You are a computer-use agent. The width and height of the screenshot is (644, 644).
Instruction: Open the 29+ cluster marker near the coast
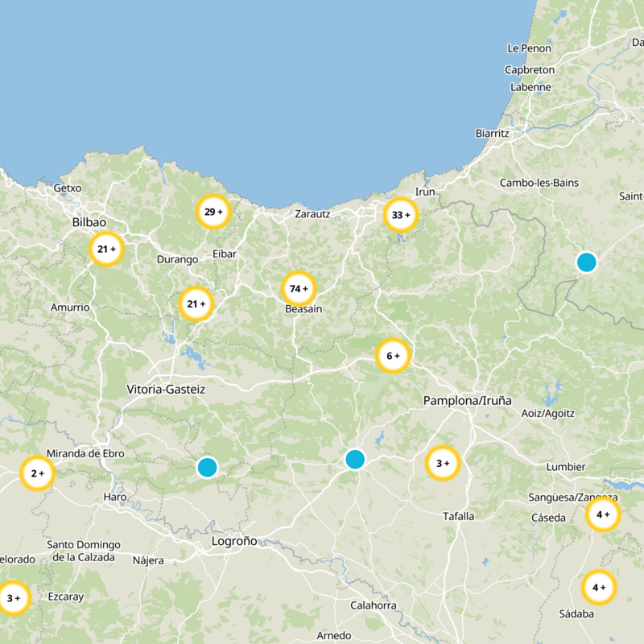tap(213, 212)
